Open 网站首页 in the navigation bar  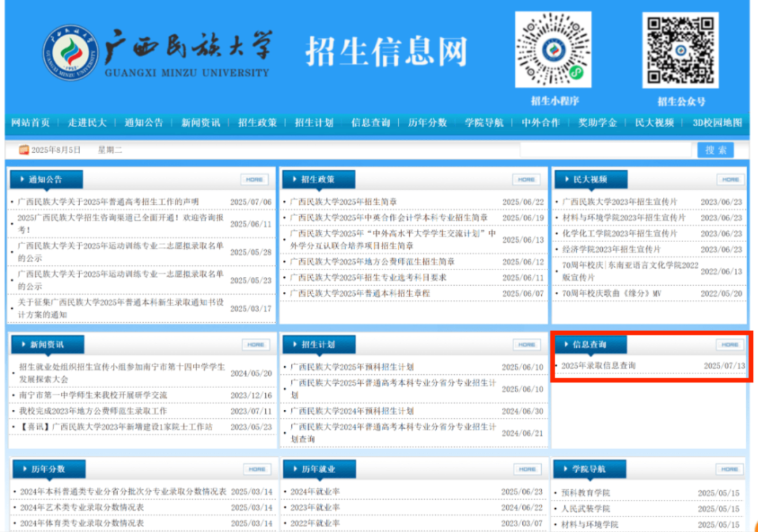[x=30, y=123]
